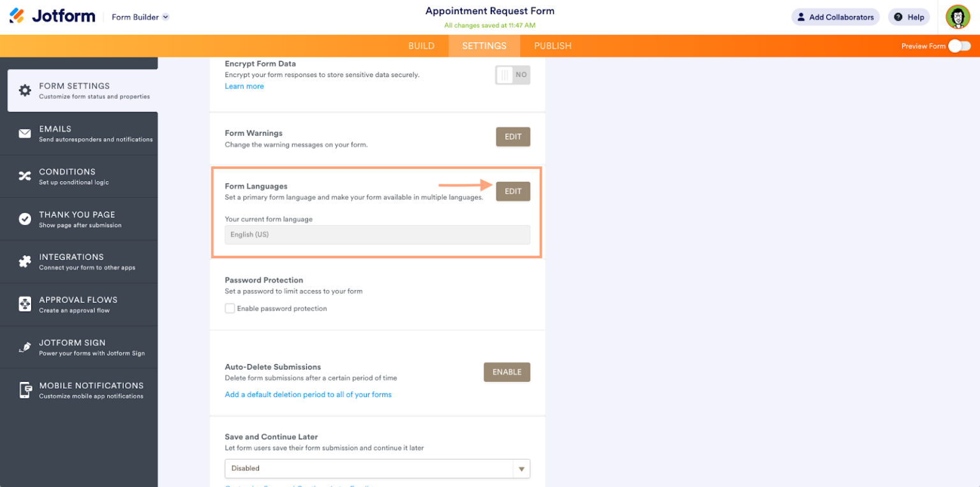980x487 pixels.
Task: Edit the Form Languages settings
Action: pos(512,191)
